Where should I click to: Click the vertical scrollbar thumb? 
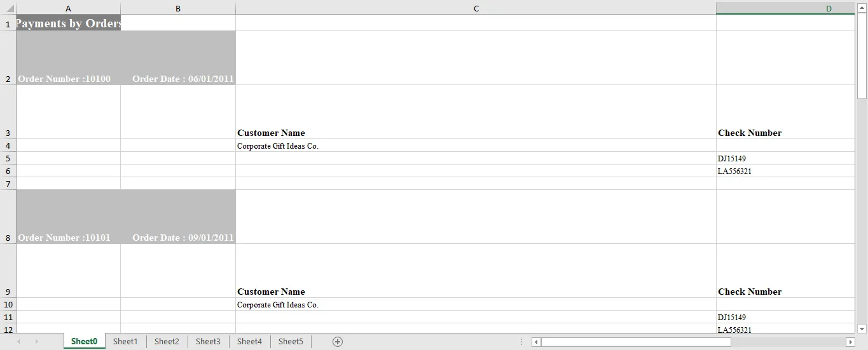click(x=862, y=56)
